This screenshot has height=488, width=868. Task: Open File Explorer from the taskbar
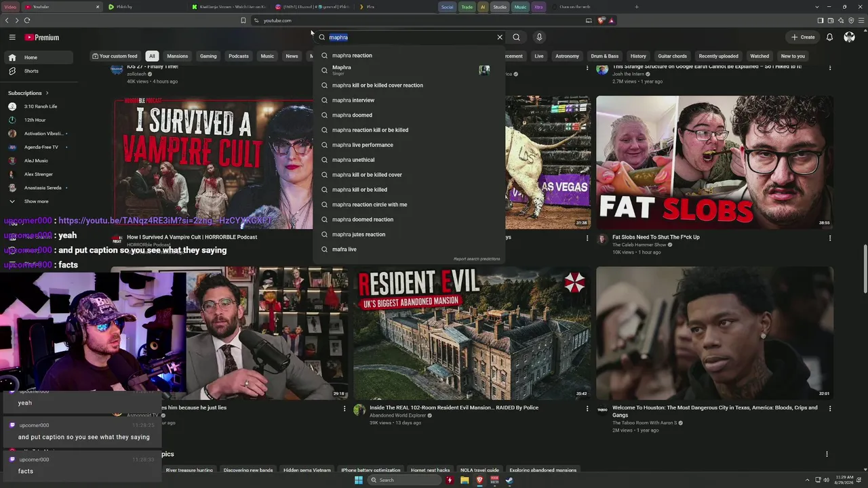point(465,480)
